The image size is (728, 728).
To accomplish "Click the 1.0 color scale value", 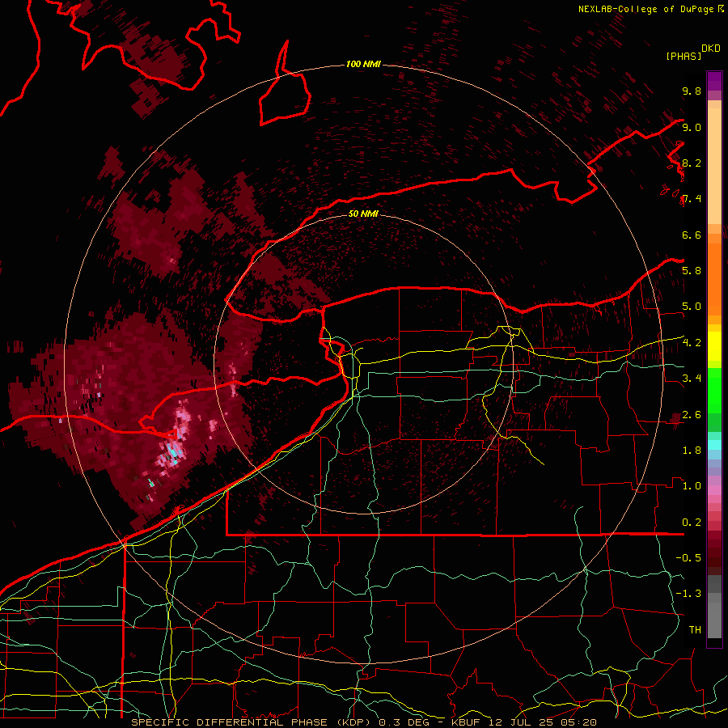I will click(692, 485).
